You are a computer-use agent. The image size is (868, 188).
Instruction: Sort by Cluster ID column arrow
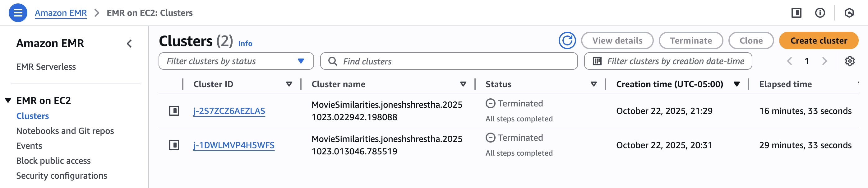(289, 84)
